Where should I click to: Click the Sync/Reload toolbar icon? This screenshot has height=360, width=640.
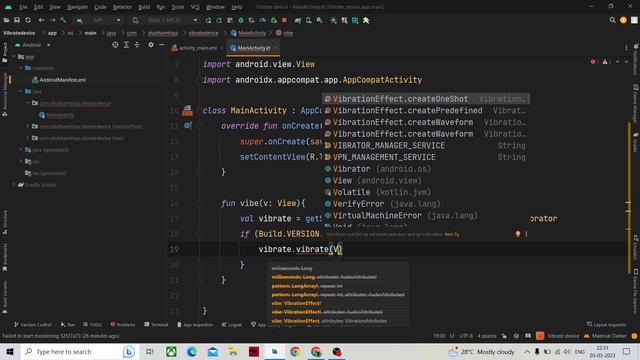coord(28,20)
